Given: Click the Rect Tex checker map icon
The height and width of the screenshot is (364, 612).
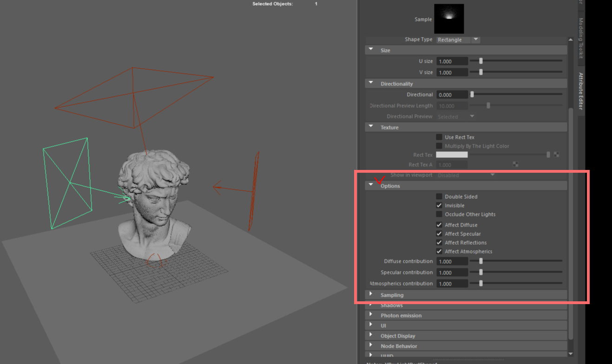Looking at the screenshot, I should 556,155.
